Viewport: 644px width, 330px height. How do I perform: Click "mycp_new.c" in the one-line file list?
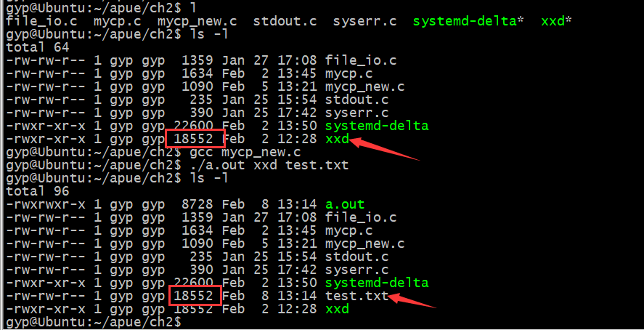coord(197,21)
